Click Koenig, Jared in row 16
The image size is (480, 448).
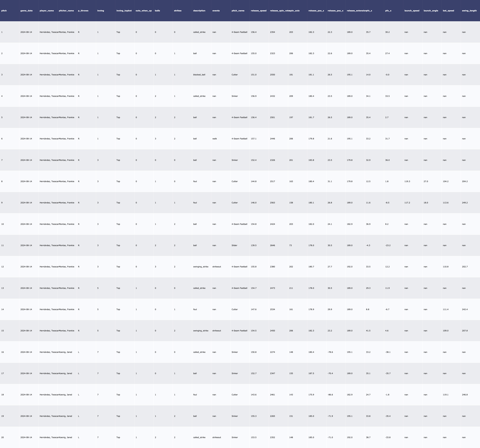65,352
